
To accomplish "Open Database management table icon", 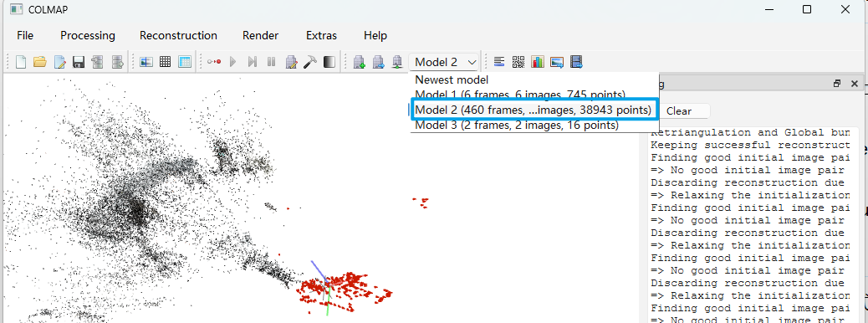I will coord(184,61).
